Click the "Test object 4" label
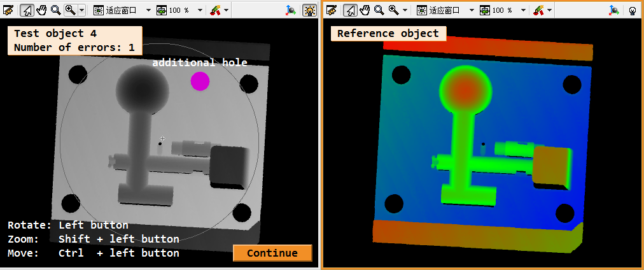Viewport: 644px width, 270px height. (55, 34)
